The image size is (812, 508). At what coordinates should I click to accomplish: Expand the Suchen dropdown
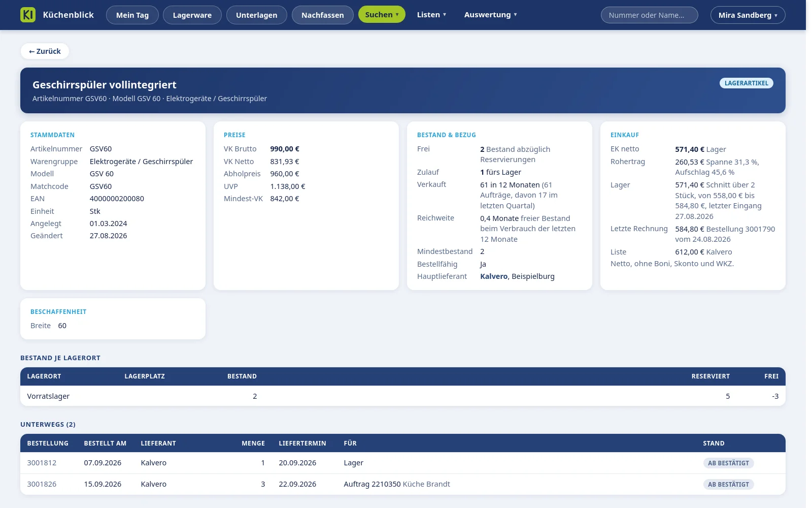(x=382, y=15)
